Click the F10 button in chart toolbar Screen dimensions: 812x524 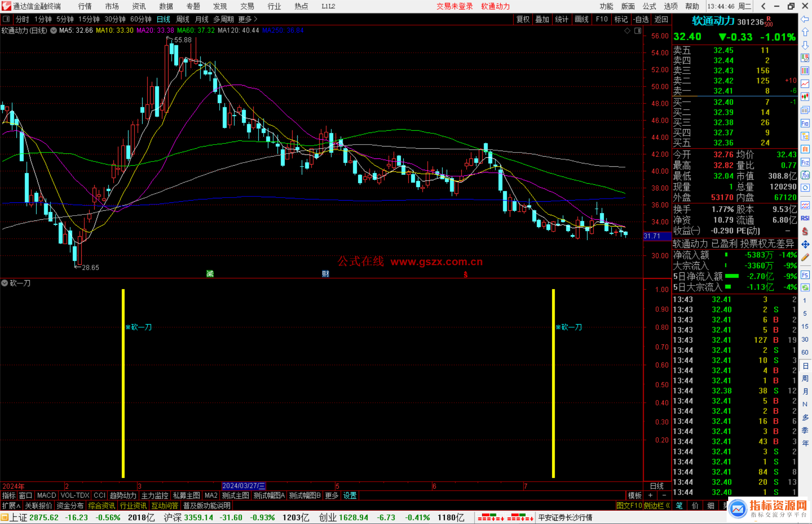601,19
